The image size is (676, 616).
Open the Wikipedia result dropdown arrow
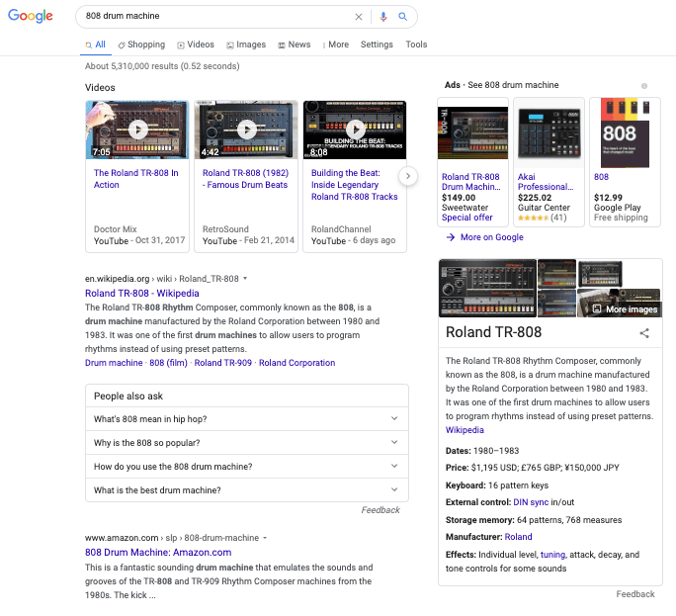[x=245, y=279]
